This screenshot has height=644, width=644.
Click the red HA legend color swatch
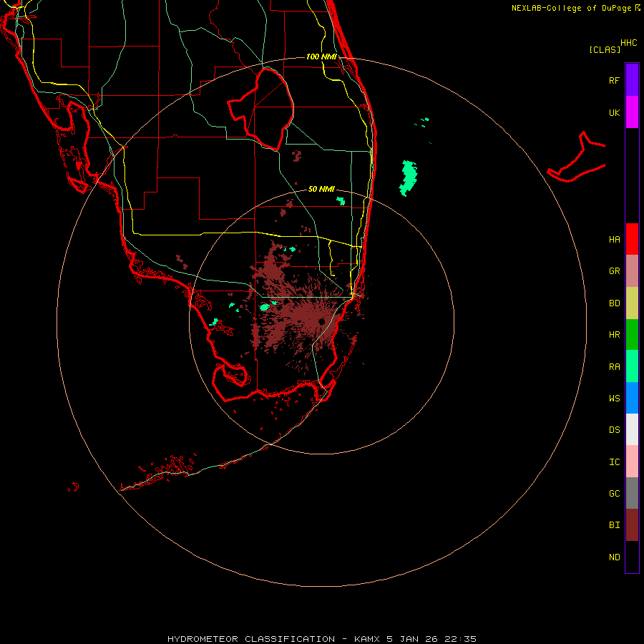click(x=632, y=239)
